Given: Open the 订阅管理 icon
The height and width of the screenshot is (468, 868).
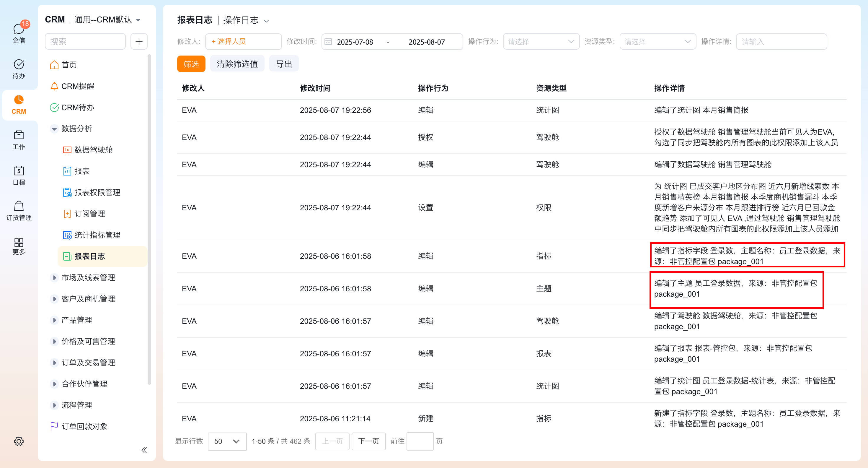Looking at the screenshot, I should (x=67, y=213).
